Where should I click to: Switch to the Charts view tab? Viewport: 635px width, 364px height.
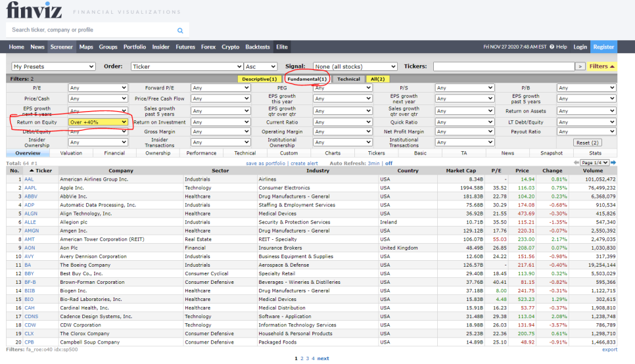[x=333, y=153]
